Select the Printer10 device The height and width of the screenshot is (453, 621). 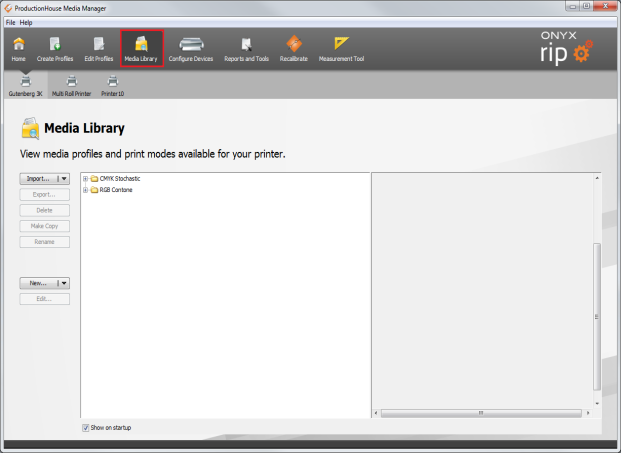point(112,86)
